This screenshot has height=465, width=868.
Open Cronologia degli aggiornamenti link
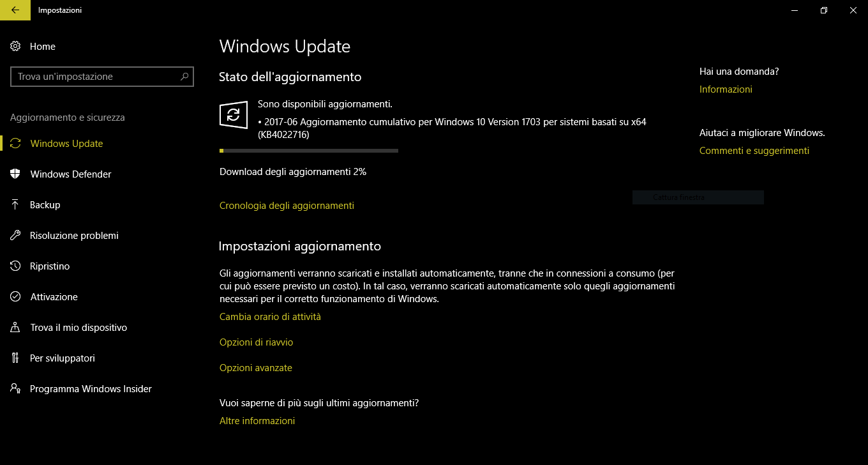click(287, 206)
